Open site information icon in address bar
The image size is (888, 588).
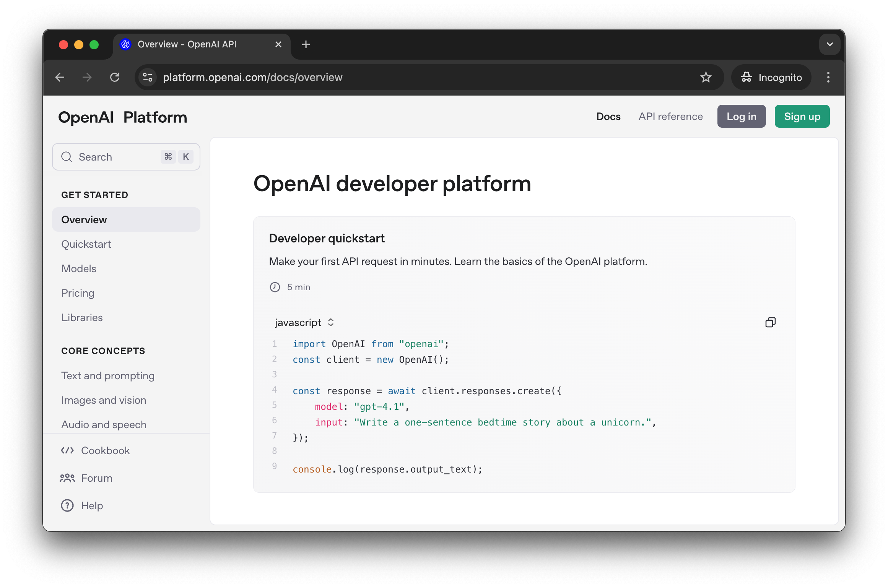(x=148, y=77)
